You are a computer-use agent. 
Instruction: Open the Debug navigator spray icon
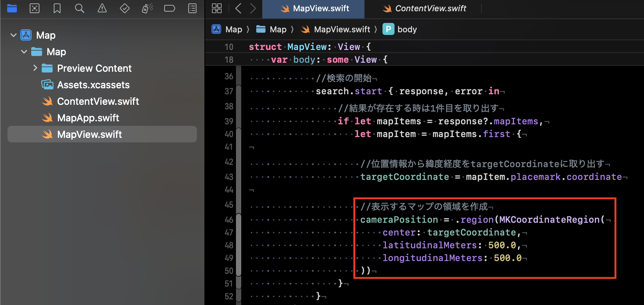(x=147, y=8)
